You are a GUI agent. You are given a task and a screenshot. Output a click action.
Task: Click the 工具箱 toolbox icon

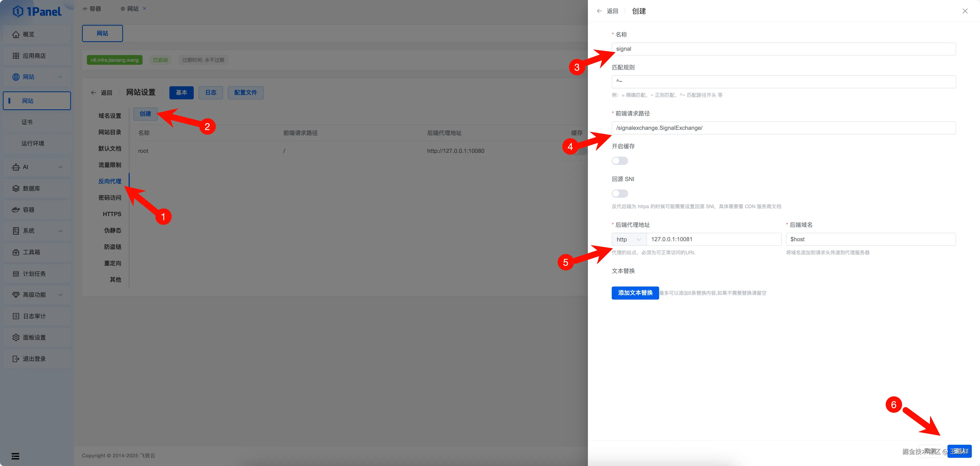point(16,252)
